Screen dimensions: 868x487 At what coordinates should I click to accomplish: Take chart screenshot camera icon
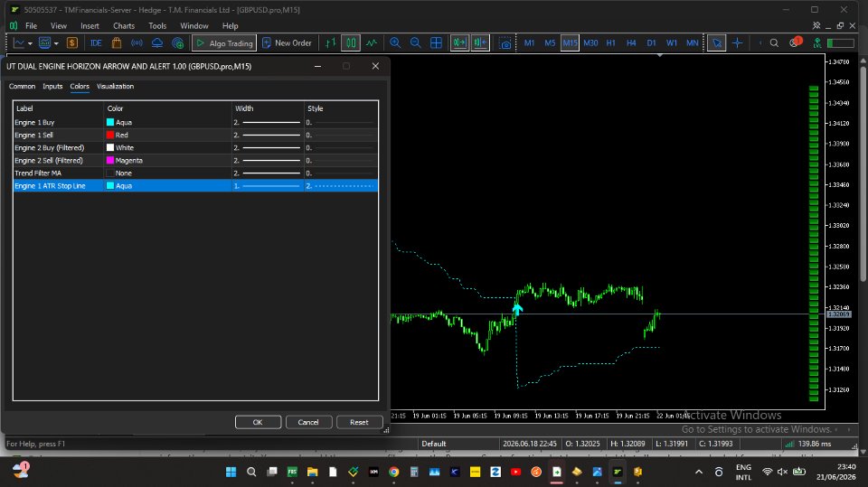coord(505,43)
